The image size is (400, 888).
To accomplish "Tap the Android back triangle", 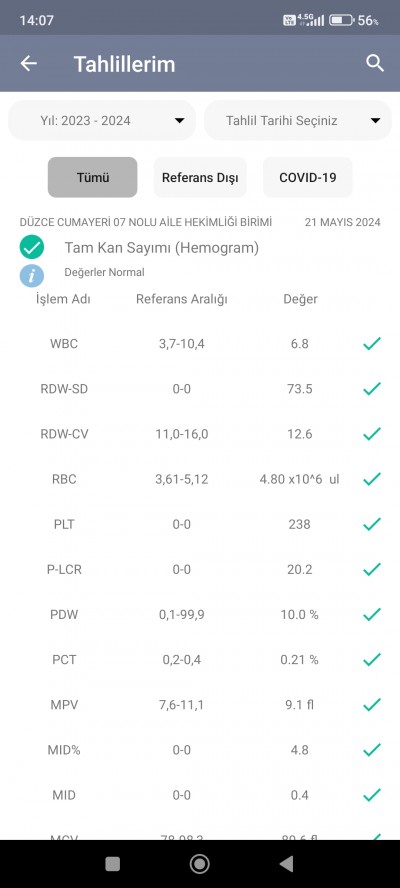I will pyautogui.click(x=286, y=864).
